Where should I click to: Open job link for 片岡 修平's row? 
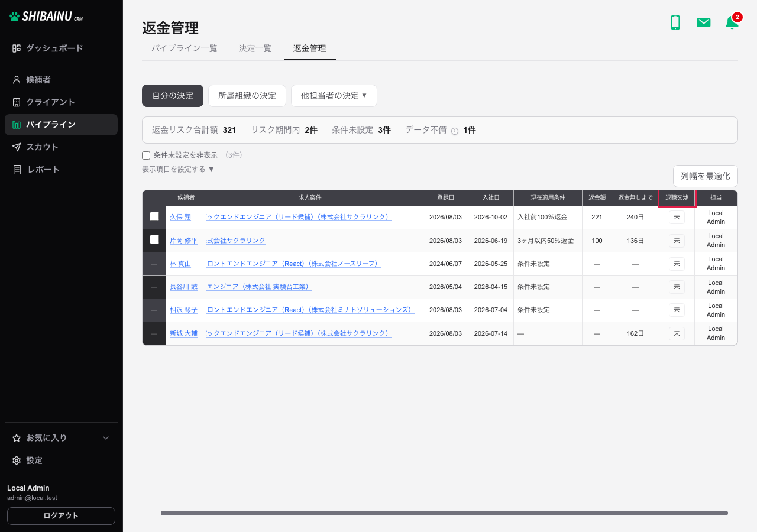pos(236,241)
